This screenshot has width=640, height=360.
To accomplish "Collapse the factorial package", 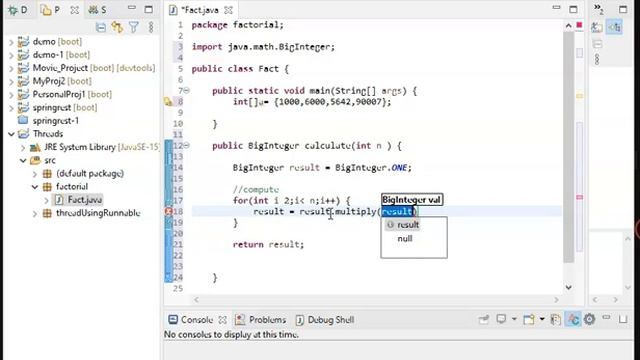I will (35, 187).
